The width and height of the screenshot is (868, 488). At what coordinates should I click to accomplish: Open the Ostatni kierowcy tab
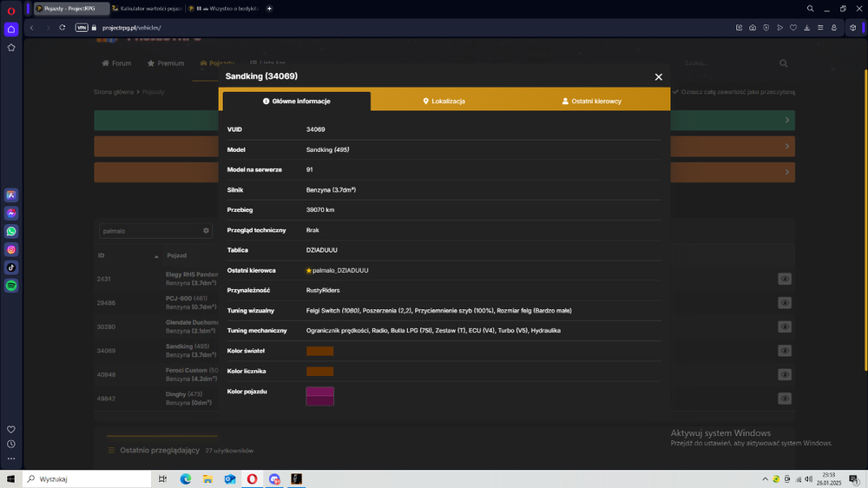tap(592, 102)
